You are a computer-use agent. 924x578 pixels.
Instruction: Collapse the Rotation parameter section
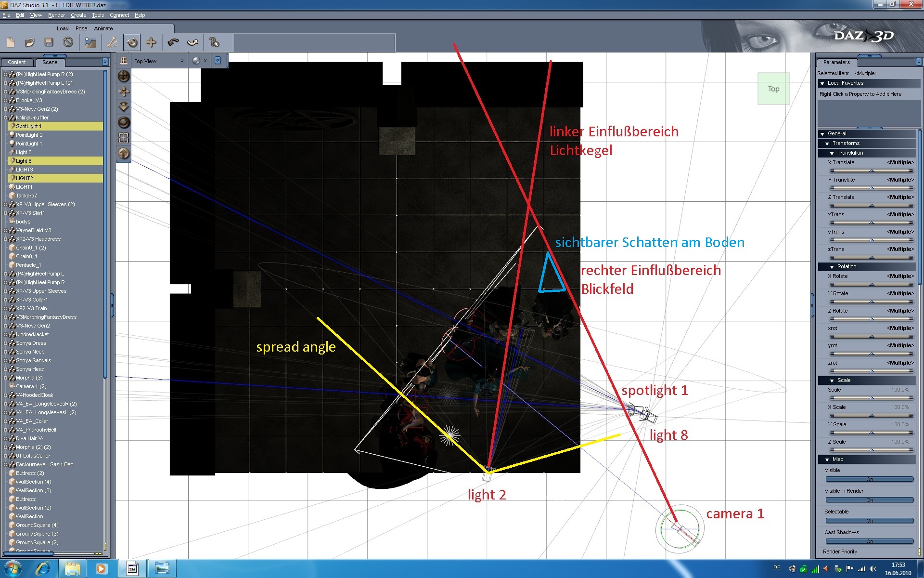832,267
